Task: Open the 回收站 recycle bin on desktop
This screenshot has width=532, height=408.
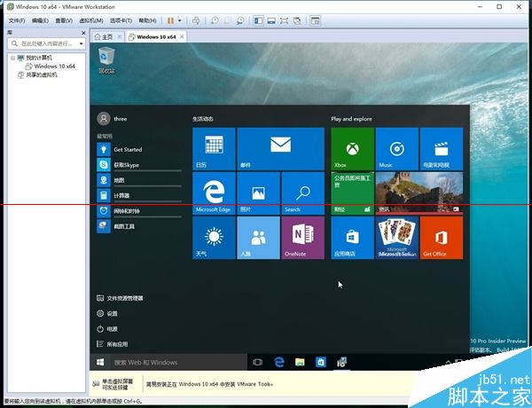Action: pos(106,59)
